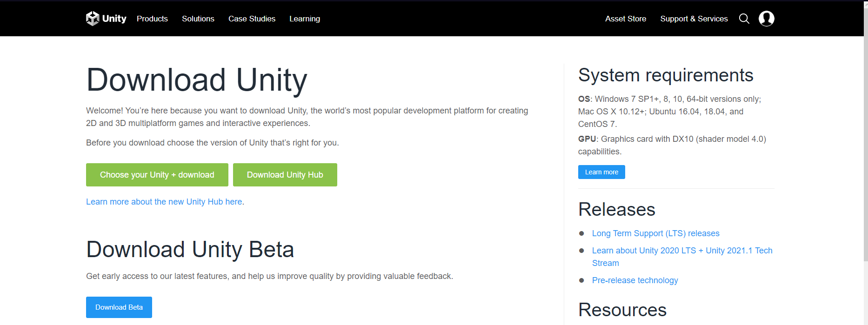Visit the Asset Store link

click(x=625, y=19)
